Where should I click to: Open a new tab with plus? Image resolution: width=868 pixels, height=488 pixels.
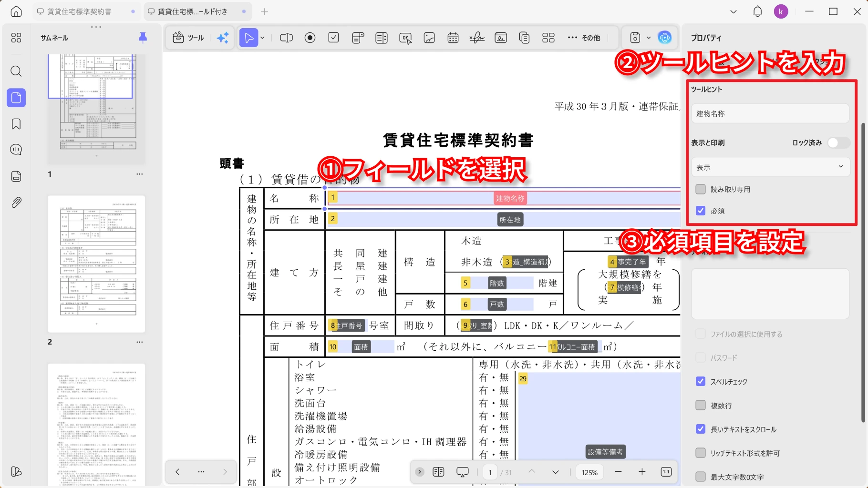(x=265, y=11)
